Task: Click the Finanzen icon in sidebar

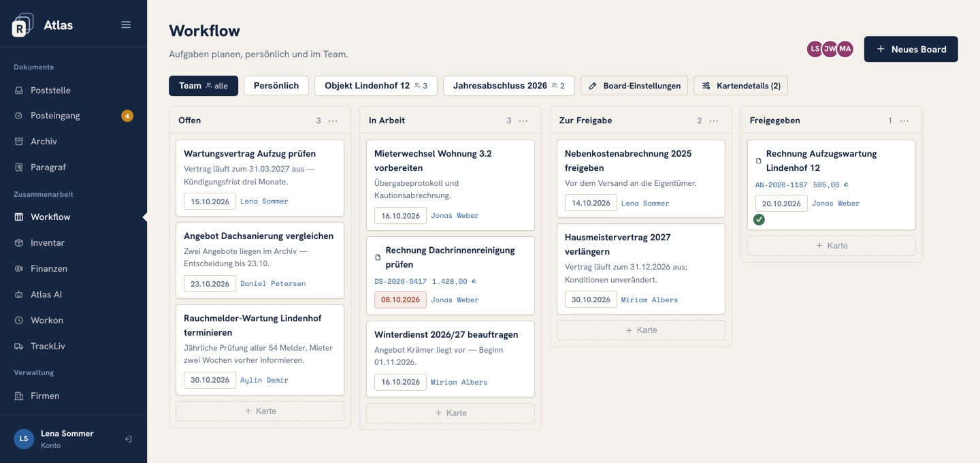Action: (19, 269)
